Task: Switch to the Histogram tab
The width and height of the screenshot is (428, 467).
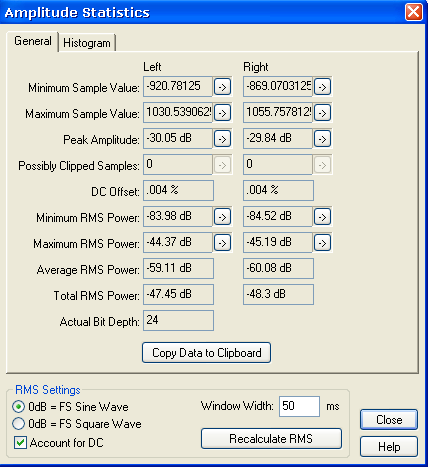Action: pyautogui.click(x=87, y=43)
